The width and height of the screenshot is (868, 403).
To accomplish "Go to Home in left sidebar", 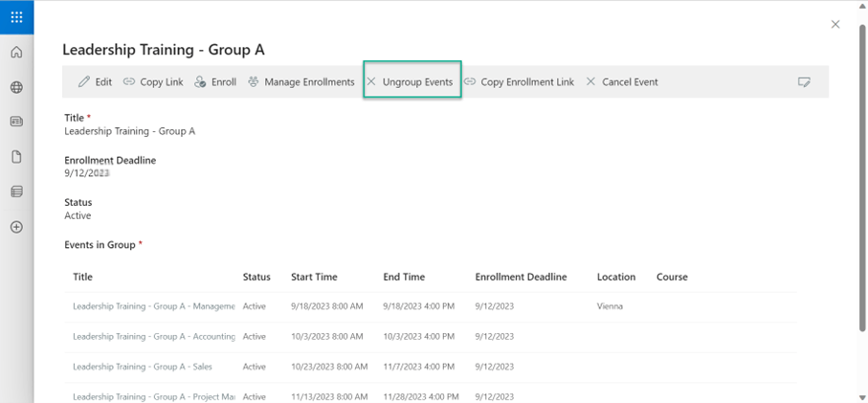I will point(16,53).
